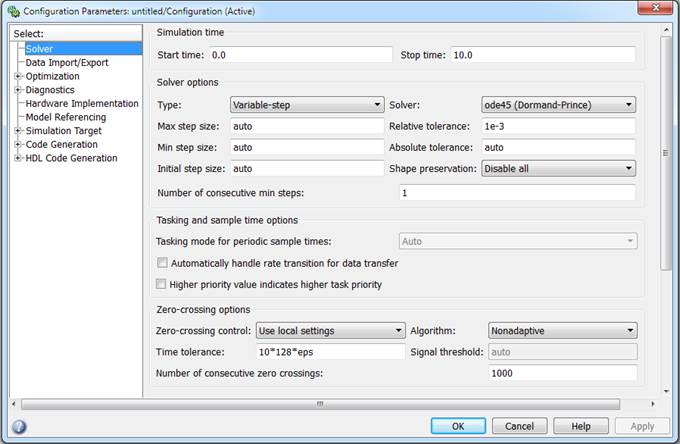680x444 pixels.
Task: Open the Solver ode45 dropdown
Action: point(559,105)
